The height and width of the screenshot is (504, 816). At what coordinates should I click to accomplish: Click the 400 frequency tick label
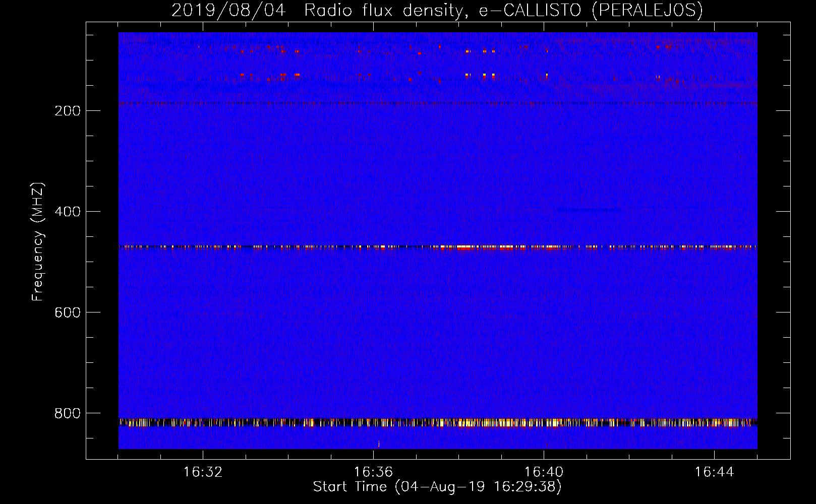[68, 212]
